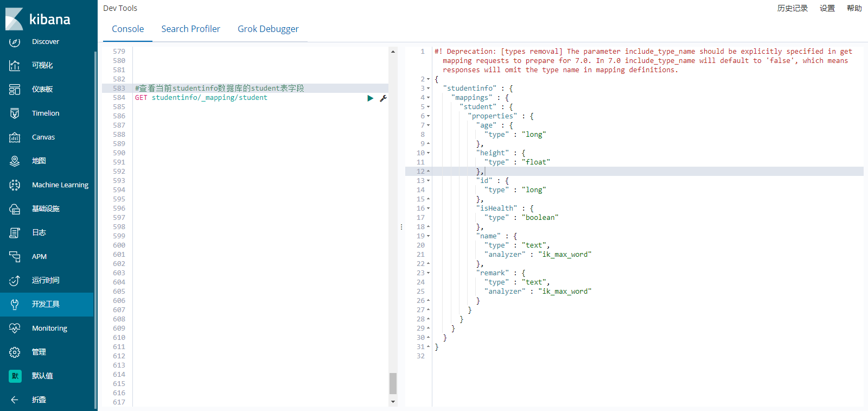Click "ik_max_word" under name analyzer
The width and height of the screenshot is (868, 411).
[x=565, y=255]
